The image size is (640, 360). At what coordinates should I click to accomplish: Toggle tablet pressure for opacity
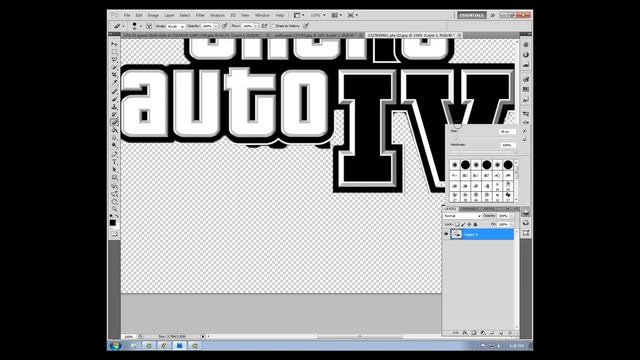point(224,26)
